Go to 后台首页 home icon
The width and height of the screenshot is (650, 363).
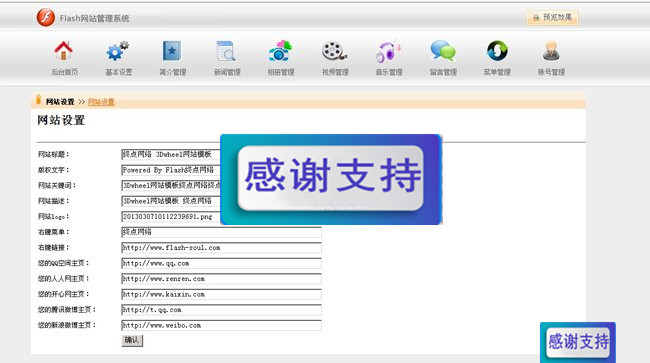[x=64, y=51]
